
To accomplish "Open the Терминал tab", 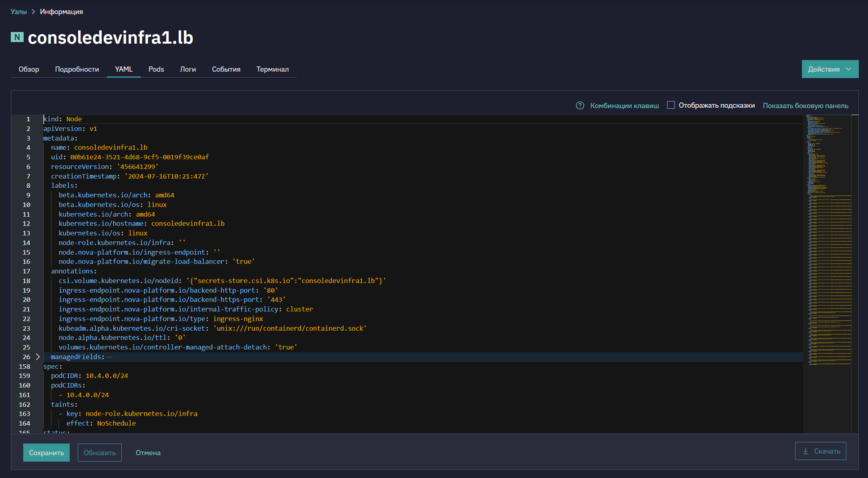I will click(x=272, y=69).
